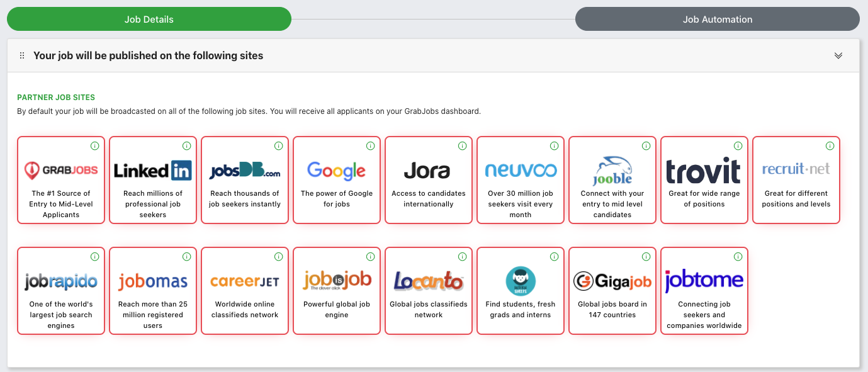The height and width of the screenshot is (372, 868).
Task: Toggle the jobtome partner site card
Action: (x=704, y=291)
